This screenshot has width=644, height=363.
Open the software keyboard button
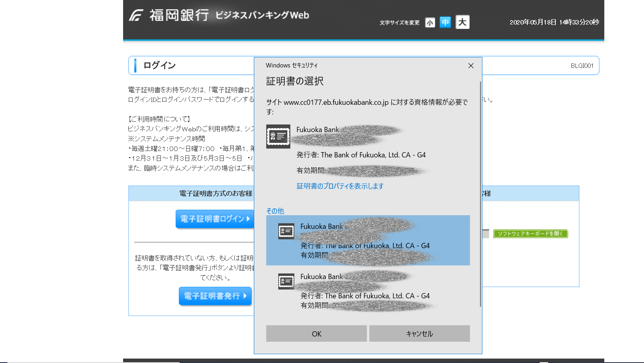click(x=531, y=234)
